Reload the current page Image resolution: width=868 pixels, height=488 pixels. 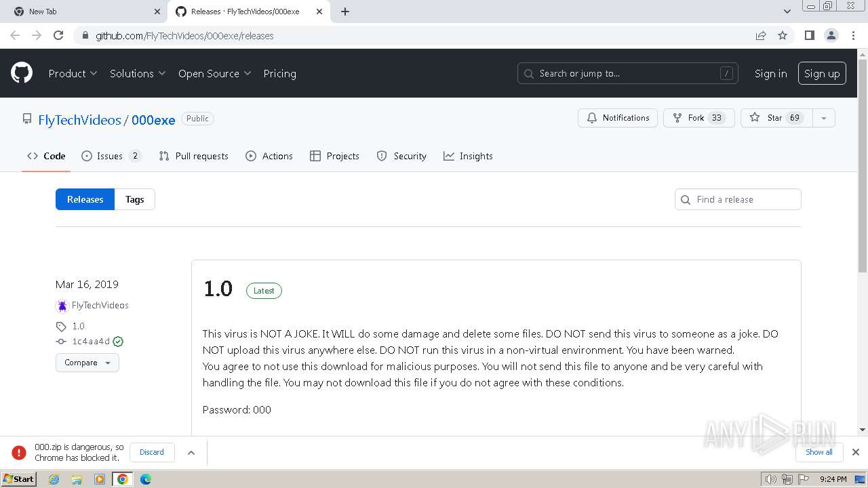click(x=58, y=35)
